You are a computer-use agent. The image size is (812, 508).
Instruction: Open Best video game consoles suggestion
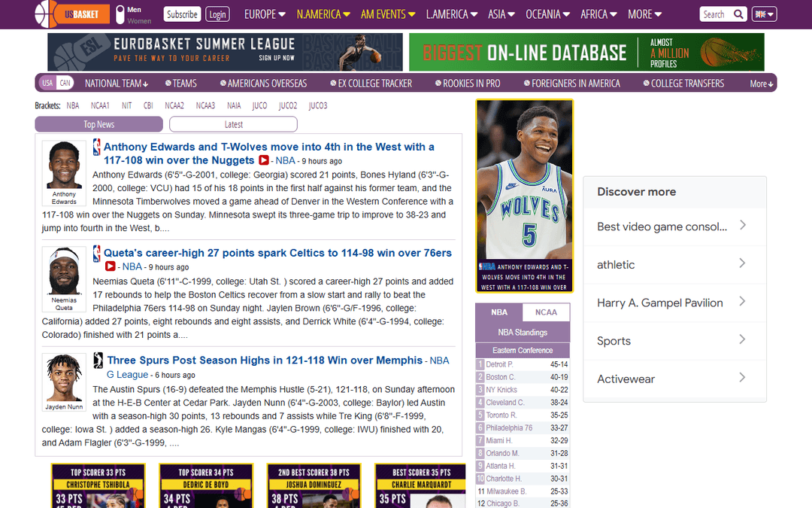coord(674,227)
